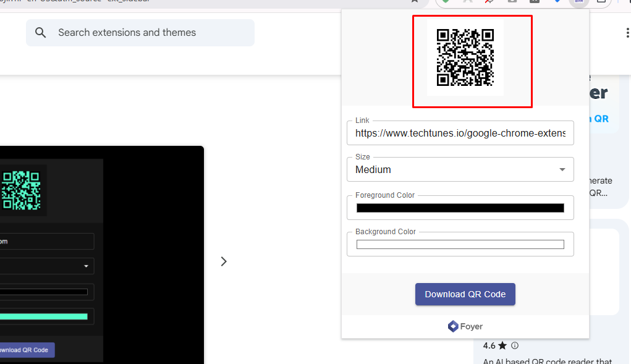Click inside the Link URL field
Screen dimensions: 631x364
(x=460, y=133)
